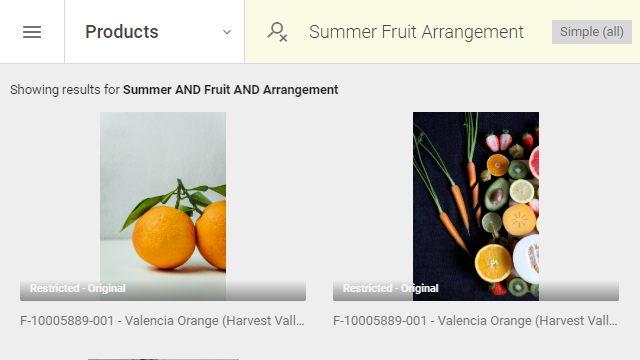Click the green leaves on the oranges photo
Viewport: 640px width, 360px height.
point(173,202)
